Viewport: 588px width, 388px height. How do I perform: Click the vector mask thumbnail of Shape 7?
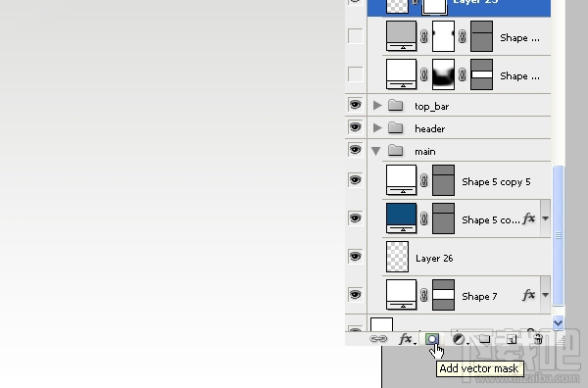[x=443, y=295]
